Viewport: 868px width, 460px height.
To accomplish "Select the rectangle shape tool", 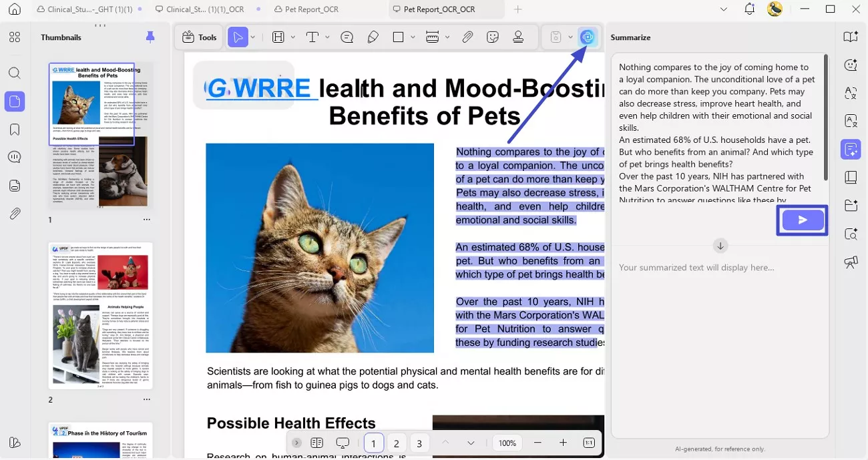I will point(398,37).
